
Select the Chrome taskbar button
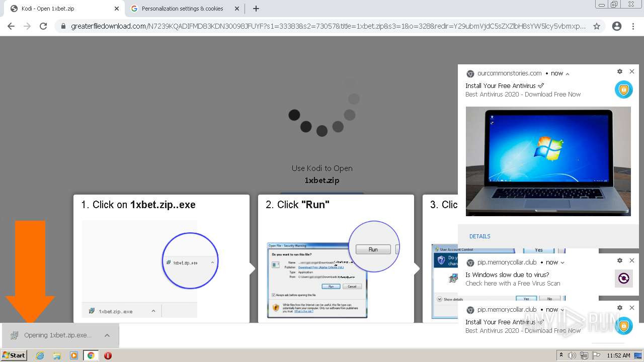91,355
